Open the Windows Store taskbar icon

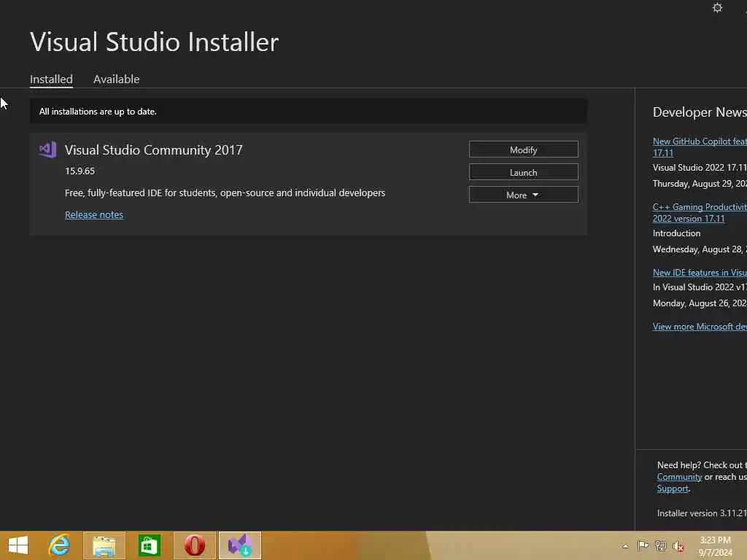pyautogui.click(x=149, y=545)
